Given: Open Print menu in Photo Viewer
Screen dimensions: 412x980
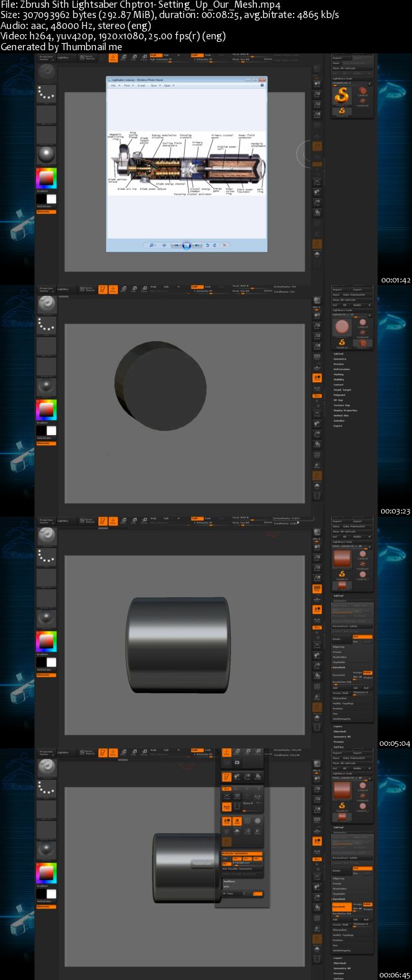Looking at the screenshot, I should (x=127, y=86).
